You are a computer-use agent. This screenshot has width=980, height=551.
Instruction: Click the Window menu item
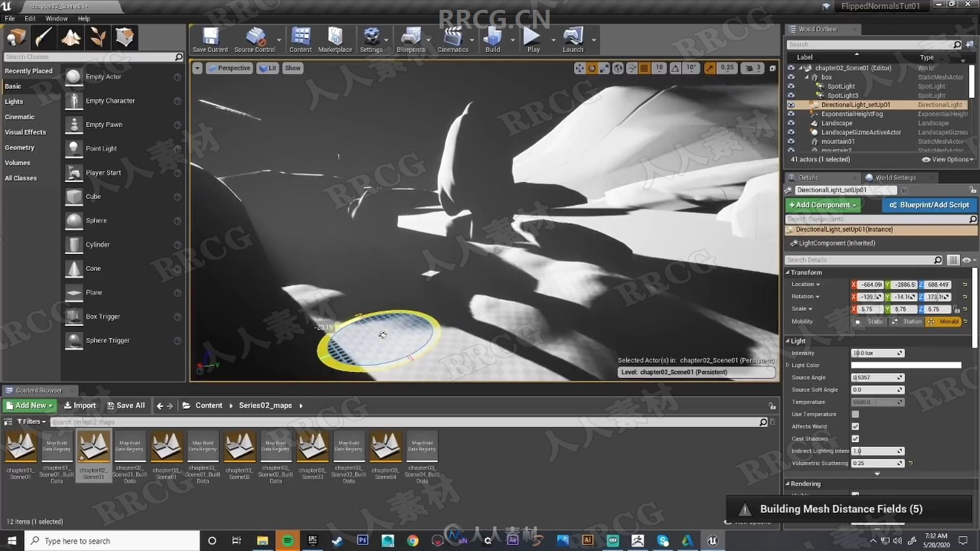pos(57,18)
